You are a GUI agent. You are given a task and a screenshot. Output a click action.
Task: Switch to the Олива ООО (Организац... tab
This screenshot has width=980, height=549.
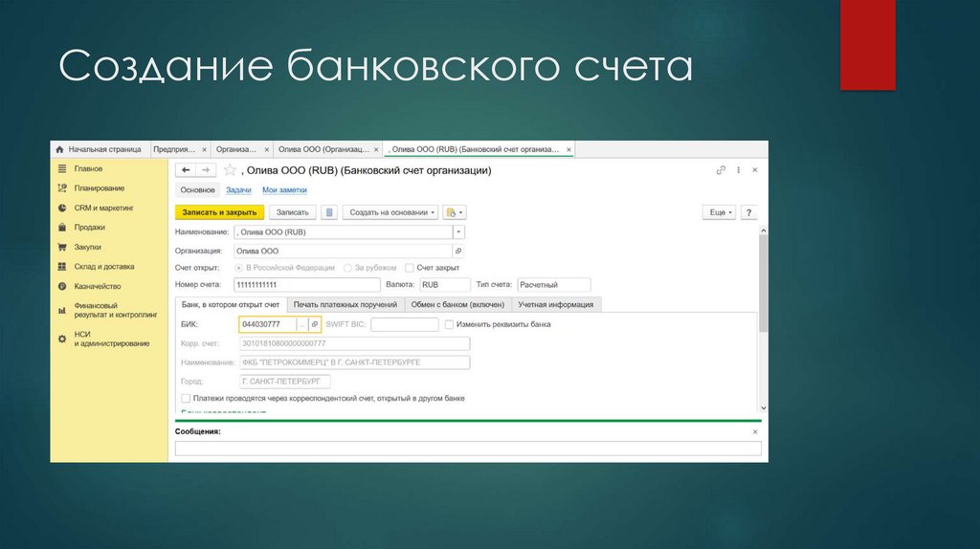327,149
